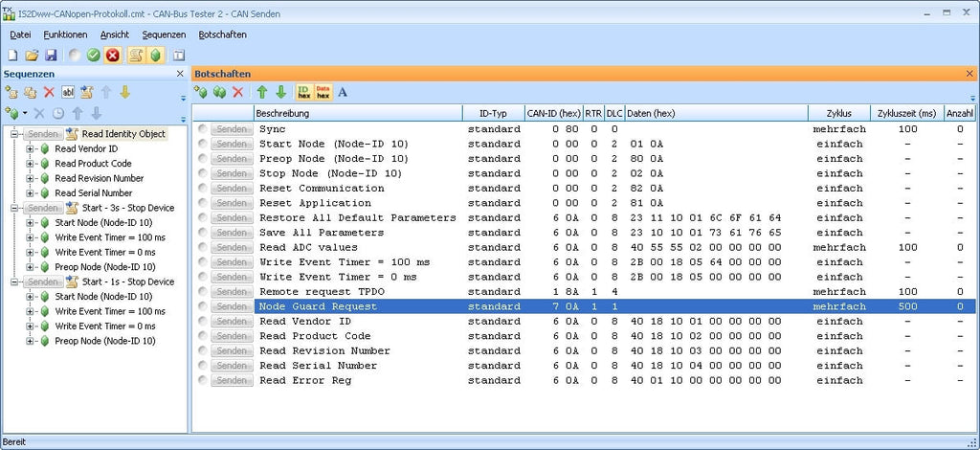Delete message with red X in Botschaften toolbar
The height and width of the screenshot is (450, 980).
pos(237,93)
